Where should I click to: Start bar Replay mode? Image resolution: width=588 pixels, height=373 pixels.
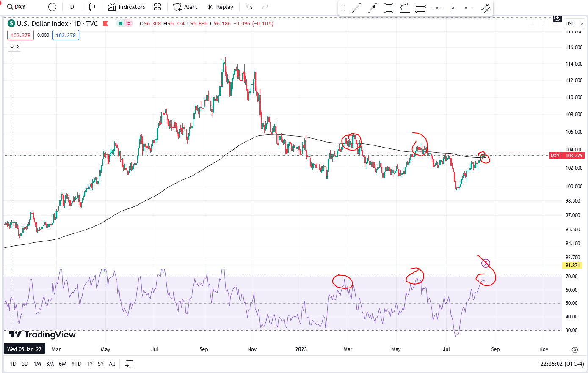pyautogui.click(x=220, y=7)
